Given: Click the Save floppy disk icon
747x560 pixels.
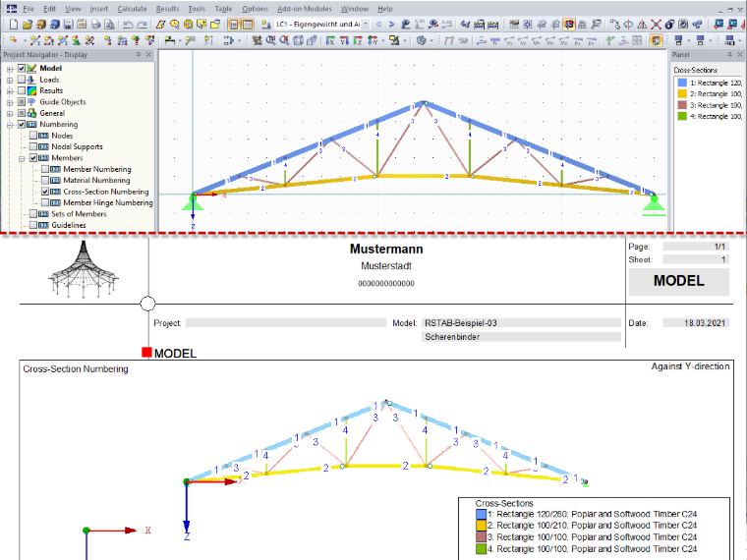Looking at the screenshot, I should tap(68, 25).
